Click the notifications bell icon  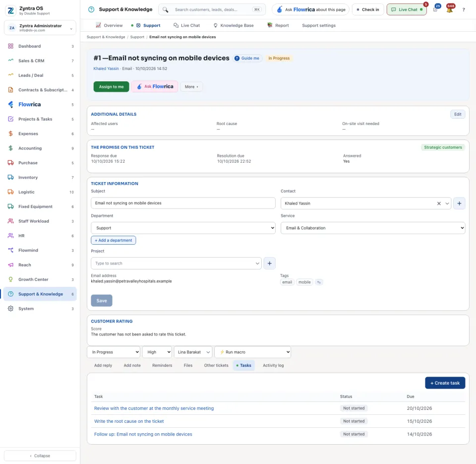click(450, 10)
